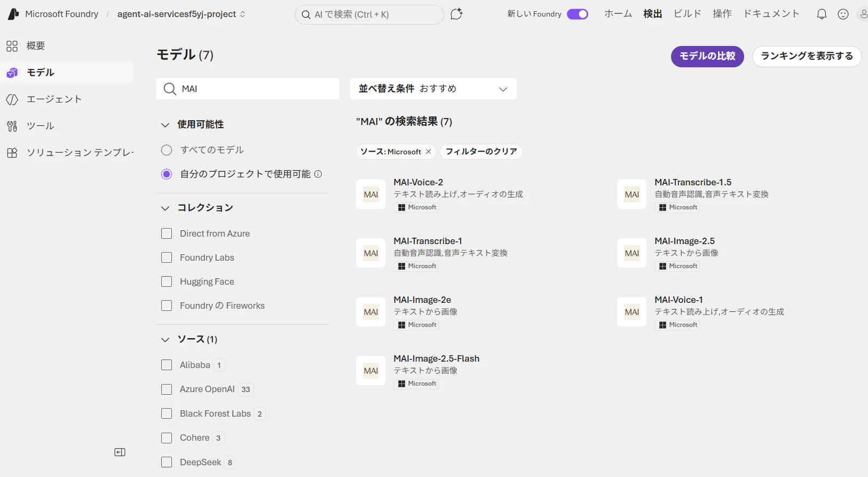Check the Black Forest Labs checkbox
Image resolution: width=868 pixels, height=477 pixels.
click(x=167, y=414)
